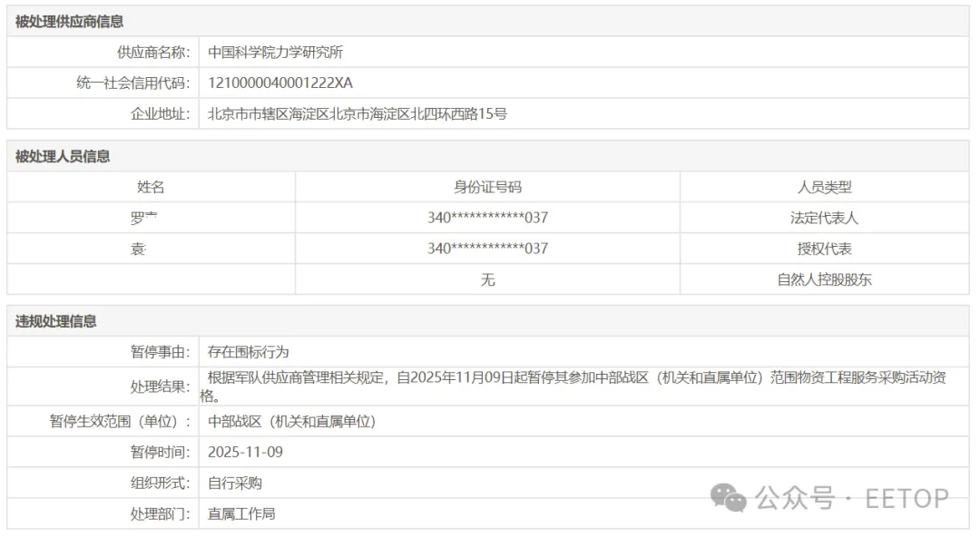Select the 违规处理信息 section header

(56, 321)
